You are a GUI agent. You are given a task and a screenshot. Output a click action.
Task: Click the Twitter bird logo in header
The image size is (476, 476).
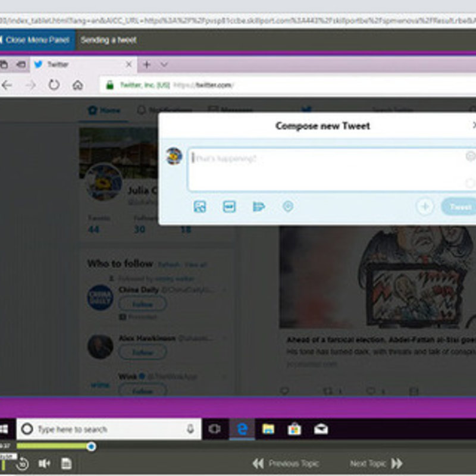[x=306, y=109]
